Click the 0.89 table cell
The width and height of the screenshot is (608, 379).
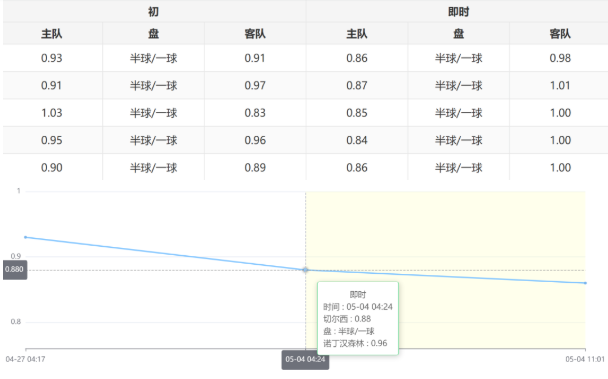pyautogui.click(x=255, y=168)
